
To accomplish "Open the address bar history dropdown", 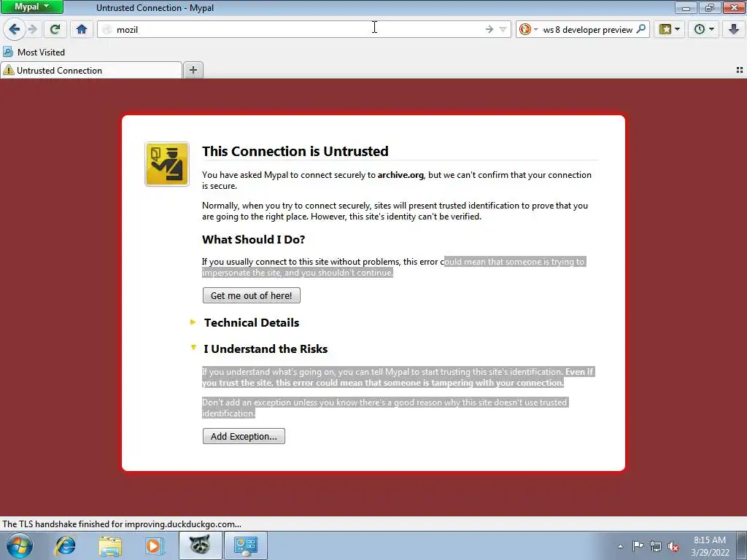I will coord(503,29).
